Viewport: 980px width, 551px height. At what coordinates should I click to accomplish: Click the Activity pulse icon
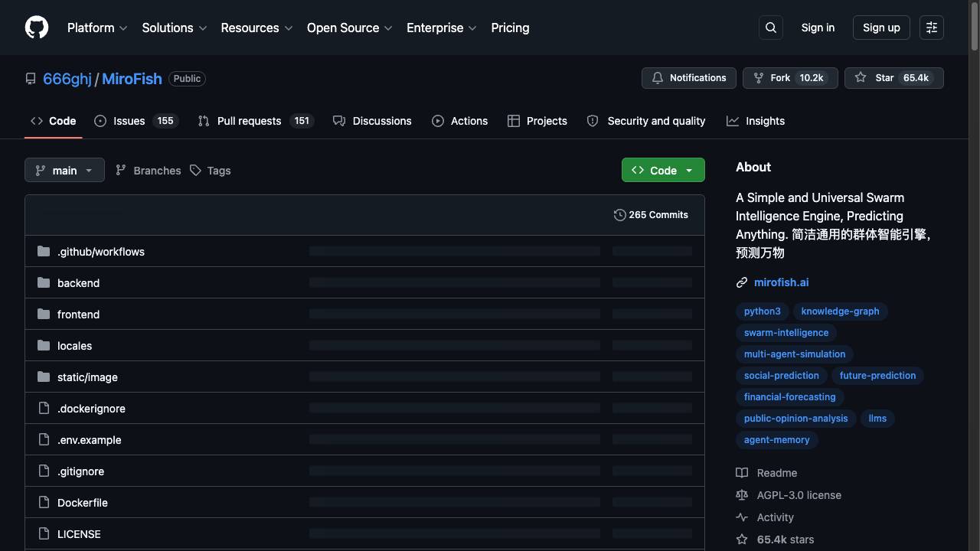click(x=742, y=517)
